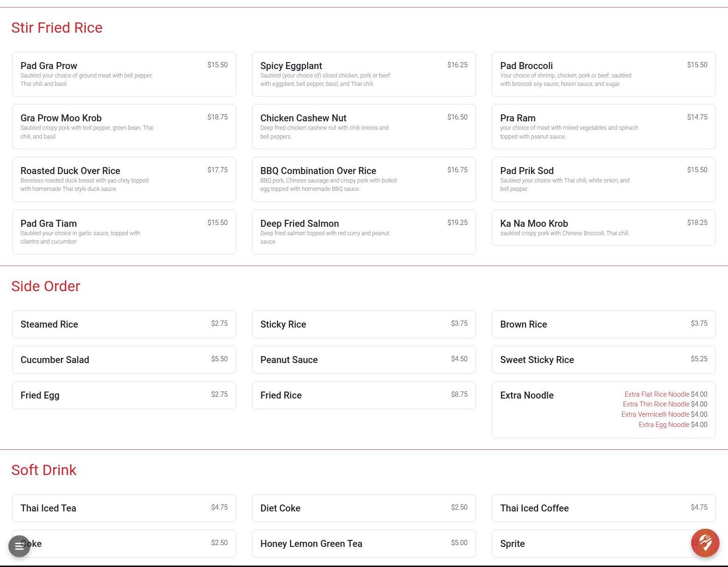Open the Pad Broccoli item card

(604, 74)
